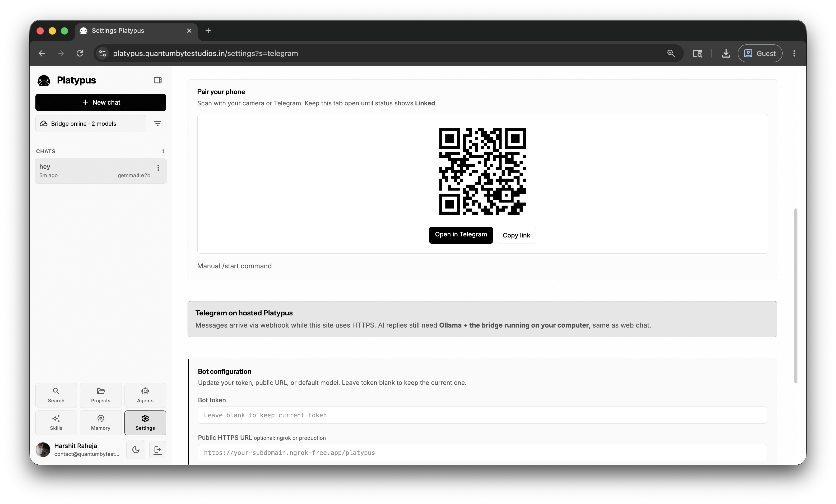Viewport: 836px width, 504px height.
Task: Open the tab search icon
Action: point(698,53)
